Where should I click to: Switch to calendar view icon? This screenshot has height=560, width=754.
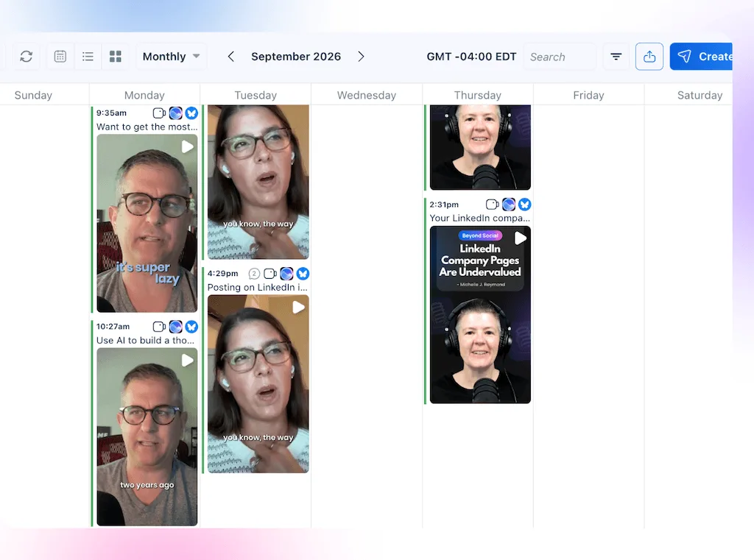click(x=60, y=57)
